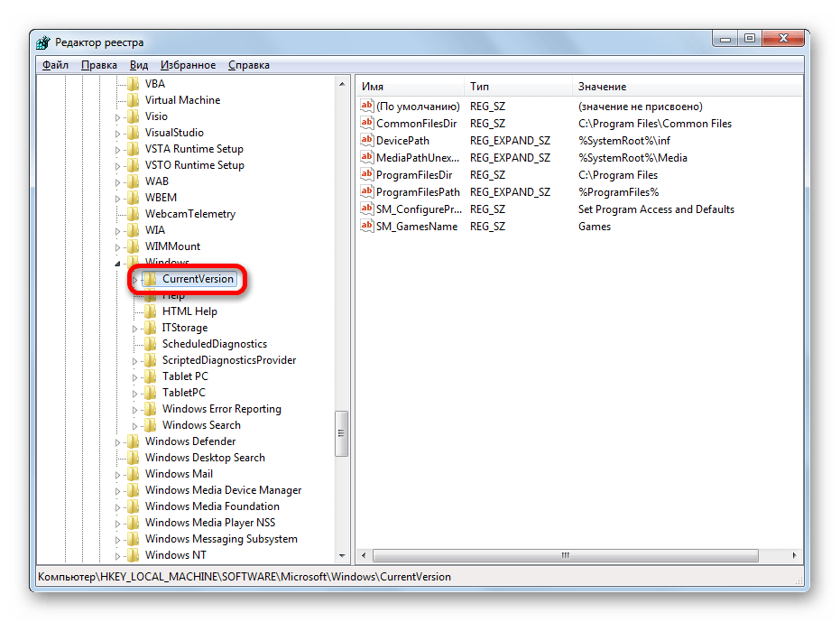
Task: Click the tree pane vertical scrollbar thumb
Action: (342, 433)
